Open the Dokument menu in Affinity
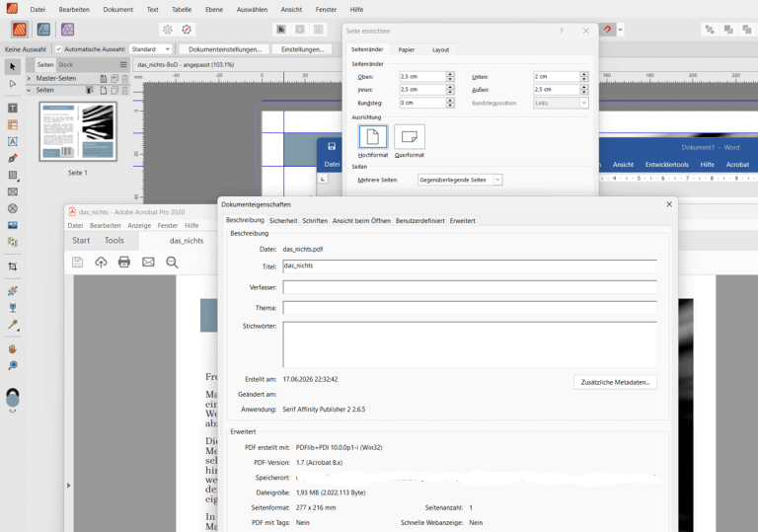The image size is (758, 532). coord(118,9)
